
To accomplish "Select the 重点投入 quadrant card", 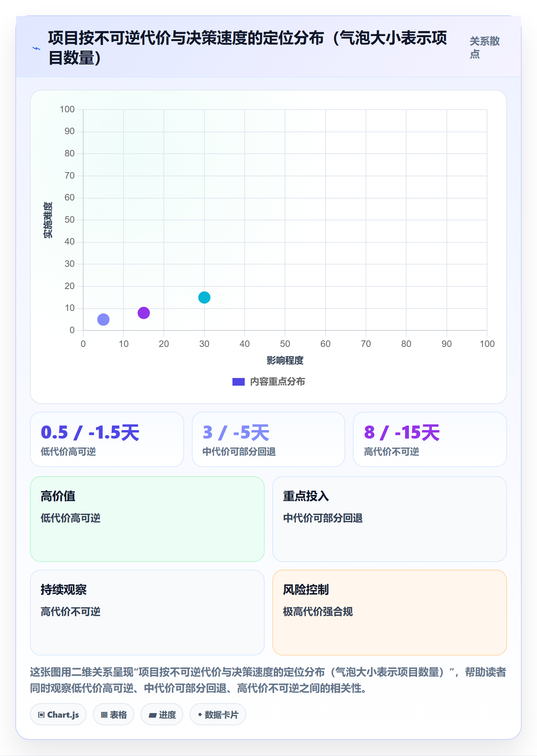I will (390, 519).
